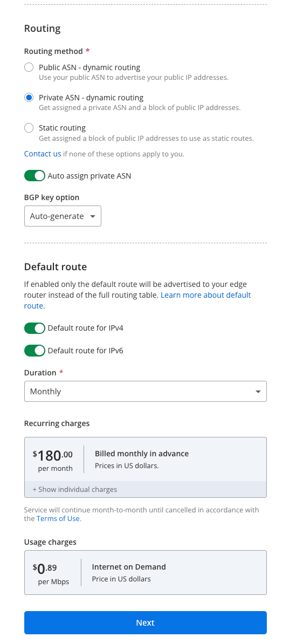Click the Static routing label text
Viewport: 283px width, 644px height.
(62, 128)
